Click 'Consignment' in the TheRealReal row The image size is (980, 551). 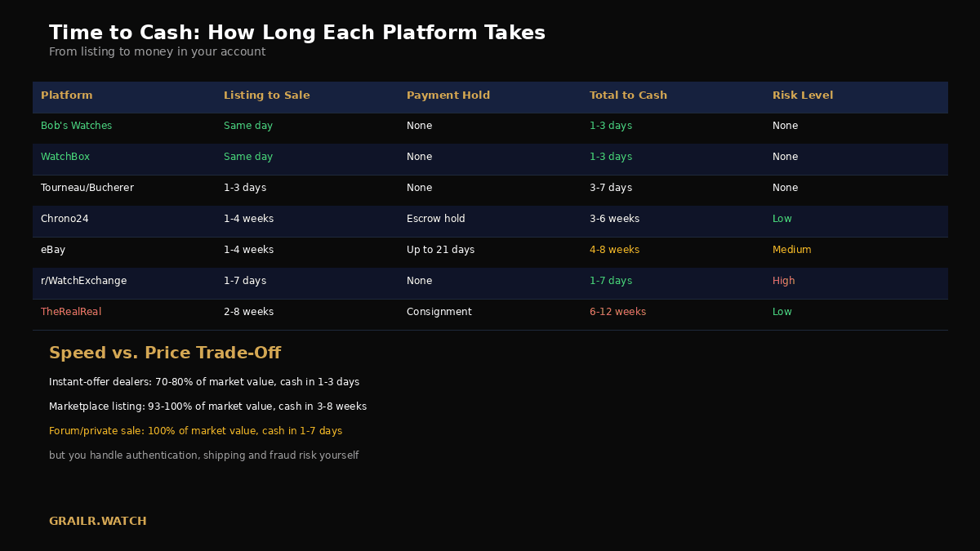(x=439, y=312)
